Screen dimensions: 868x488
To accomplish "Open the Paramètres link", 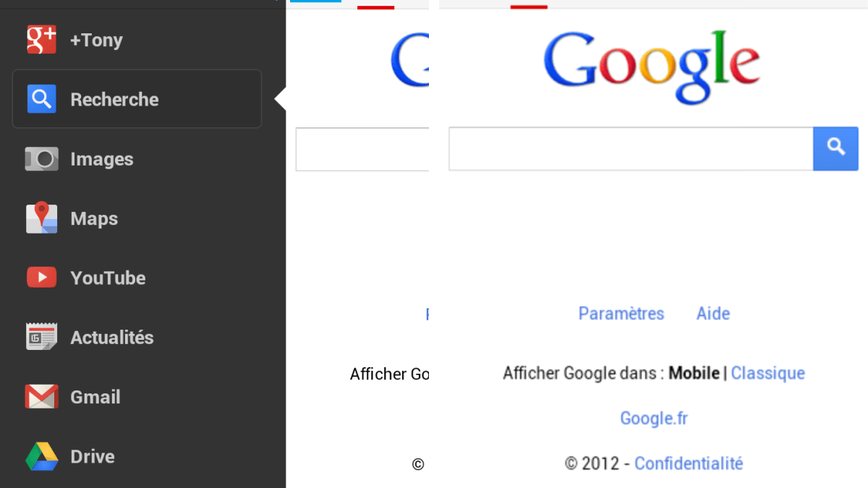I will 621,314.
